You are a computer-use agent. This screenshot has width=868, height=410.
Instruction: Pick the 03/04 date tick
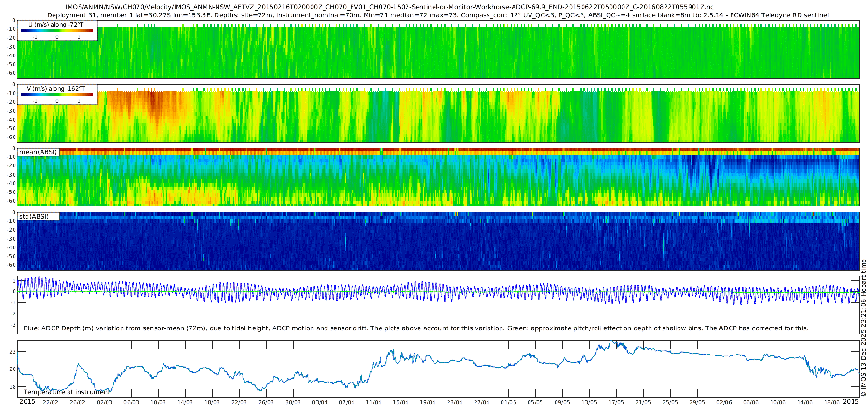pos(320,402)
